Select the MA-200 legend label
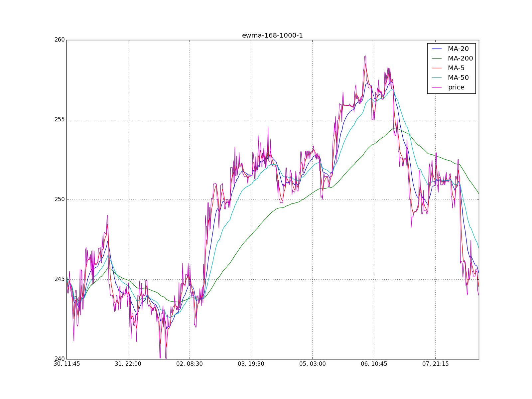 point(460,58)
